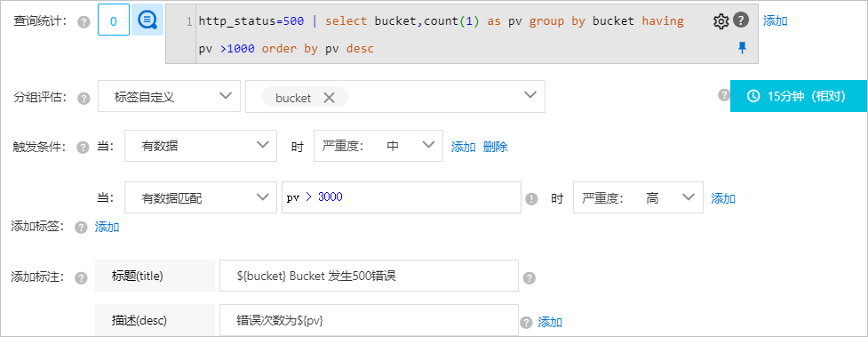868x337 pixels.
Task: Open query settings gear icon
Action: (721, 21)
